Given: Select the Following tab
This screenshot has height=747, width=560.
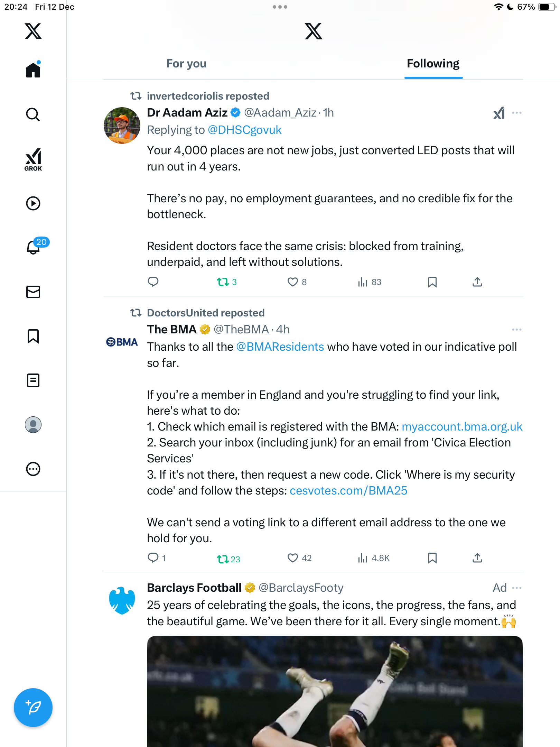Looking at the screenshot, I should point(433,64).
